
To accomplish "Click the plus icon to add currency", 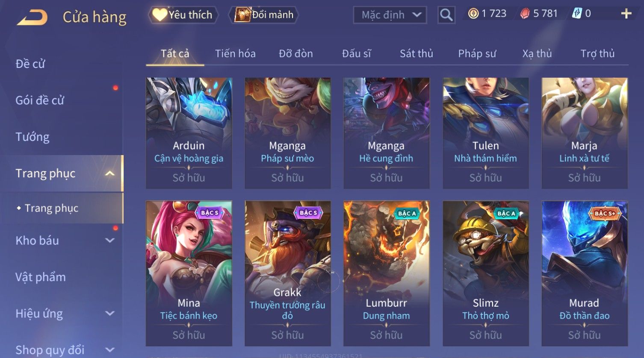I will [626, 14].
